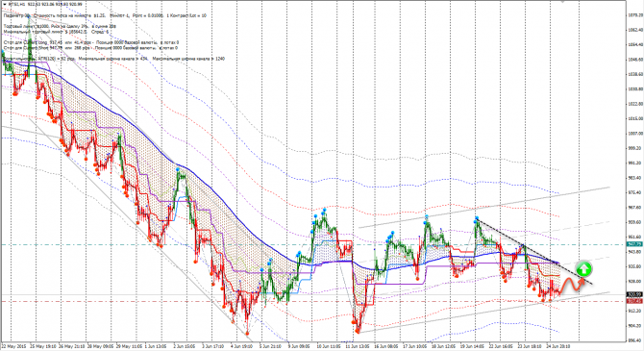Click the 1038.60 price scale label
644x351 pixels.
[635, 74]
